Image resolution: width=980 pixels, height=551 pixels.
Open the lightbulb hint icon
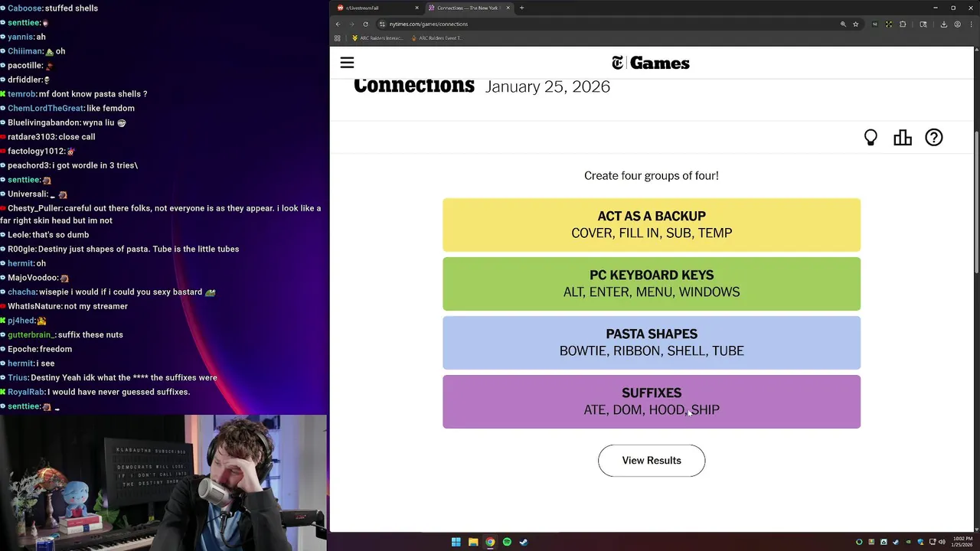[871, 138]
